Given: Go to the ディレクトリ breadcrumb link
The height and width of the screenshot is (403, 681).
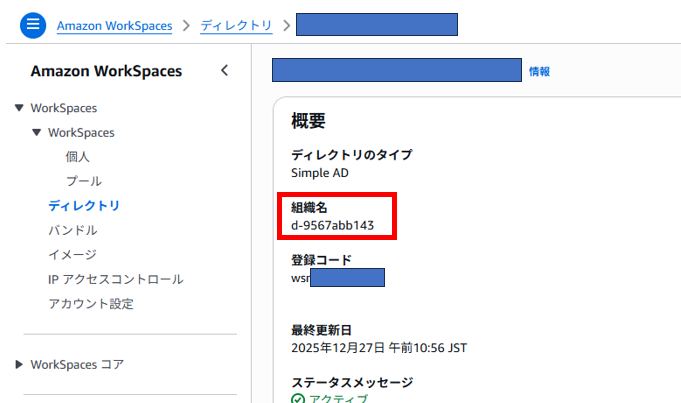Looking at the screenshot, I should [x=236, y=26].
